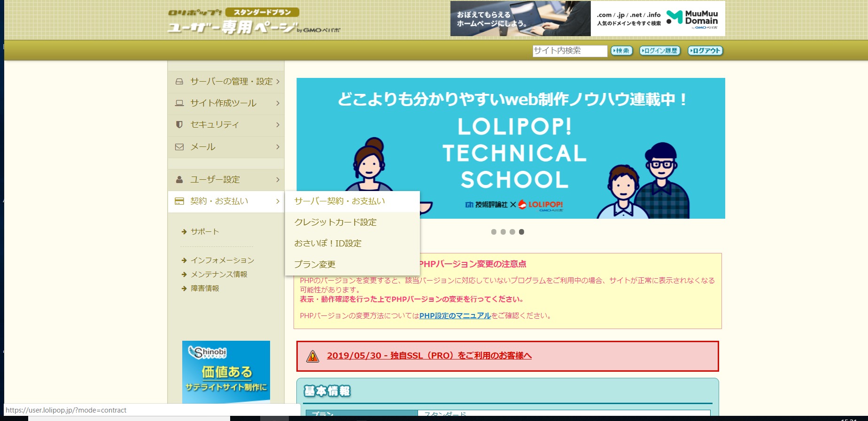Expand the セキュリティ submenu arrow
This screenshot has height=421, width=868.
[x=278, y=125]
